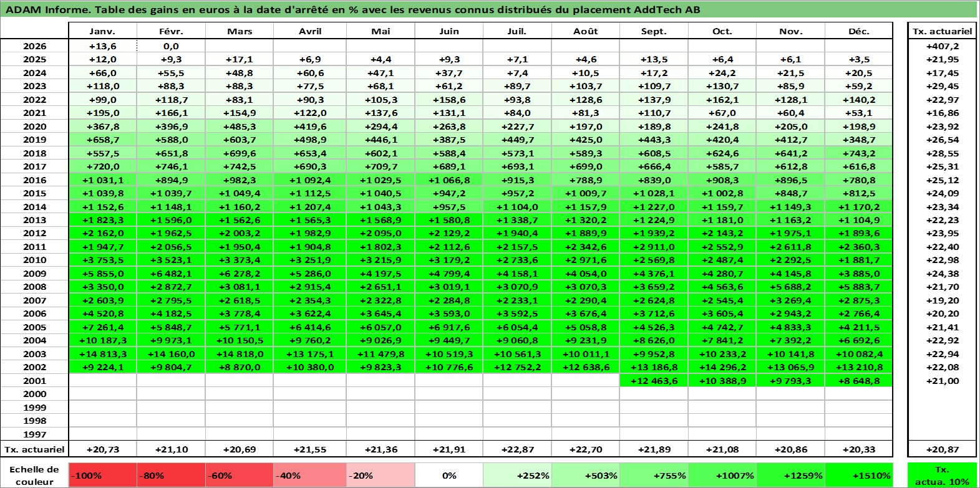Click the +10 187,3 cell for January 2004

(x=102, y=340)
